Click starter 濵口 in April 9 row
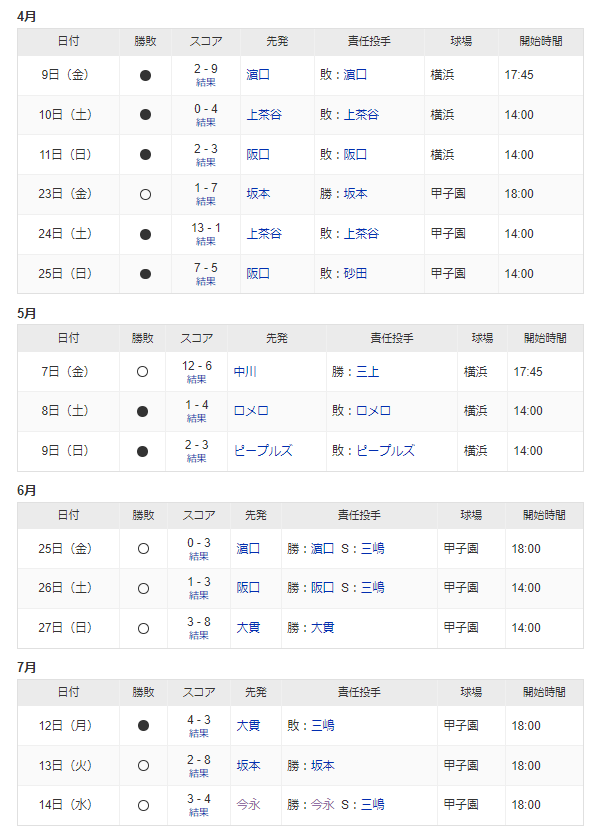This screenshot has height=833, width=595. [x=258, y=75]
